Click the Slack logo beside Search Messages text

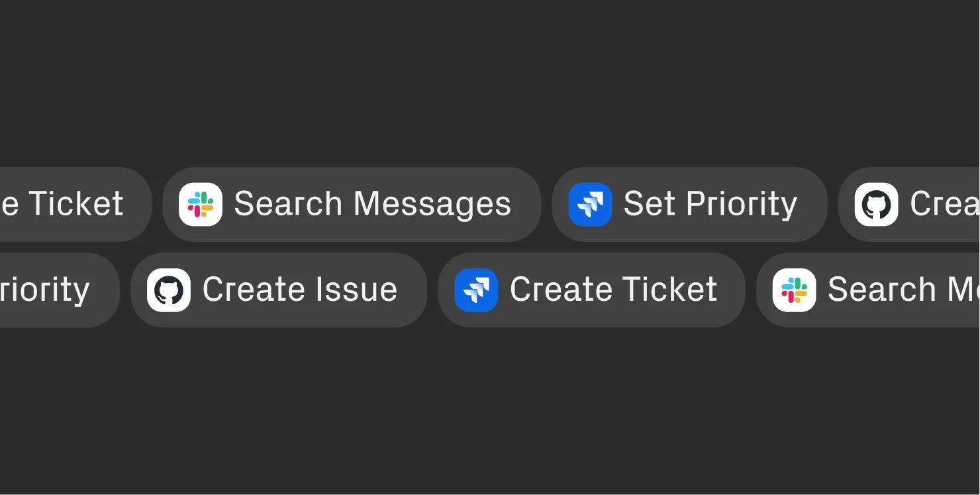point(201,204)
